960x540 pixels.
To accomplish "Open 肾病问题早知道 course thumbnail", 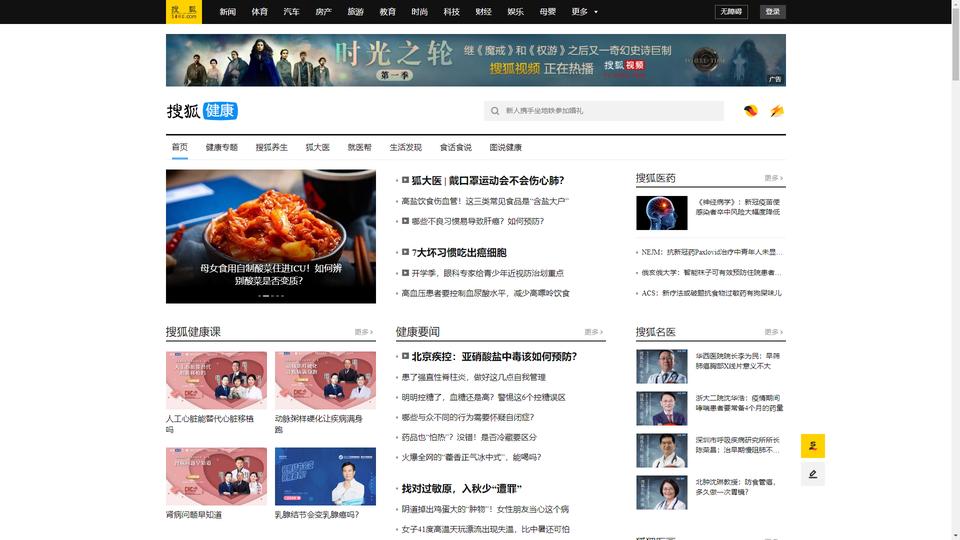I will [x=216, y=476].
